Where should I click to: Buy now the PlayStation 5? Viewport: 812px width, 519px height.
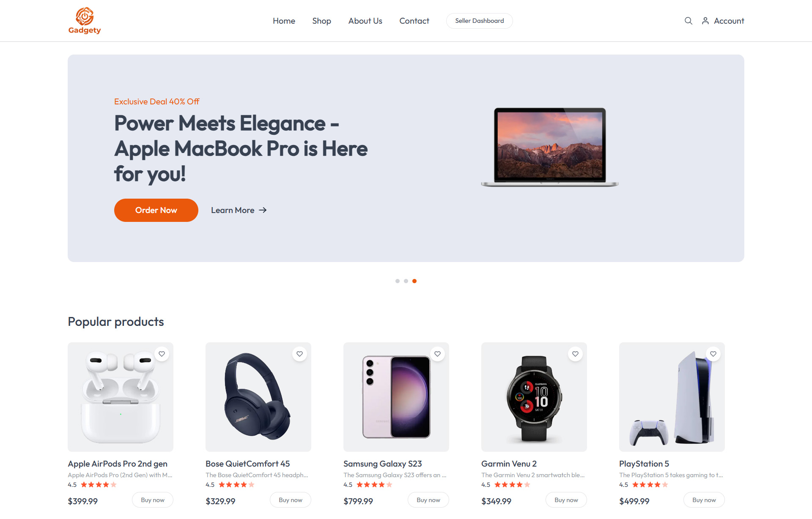[x=704, y=500]
